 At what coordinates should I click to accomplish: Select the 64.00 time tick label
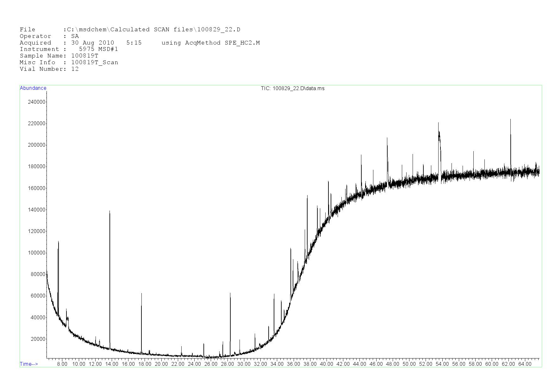click(x=525, y=364)
